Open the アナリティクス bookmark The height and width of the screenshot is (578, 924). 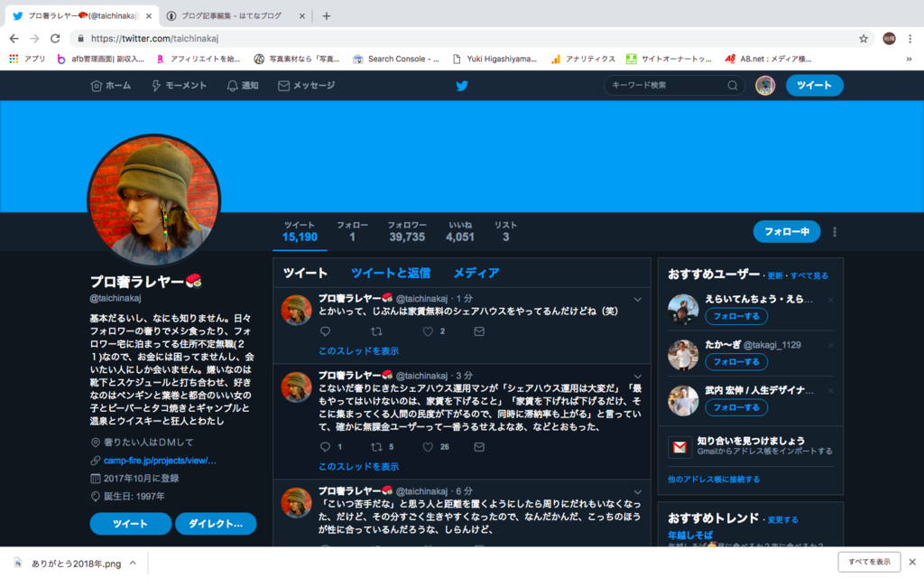pyautogui.click(x=584, y=59)
